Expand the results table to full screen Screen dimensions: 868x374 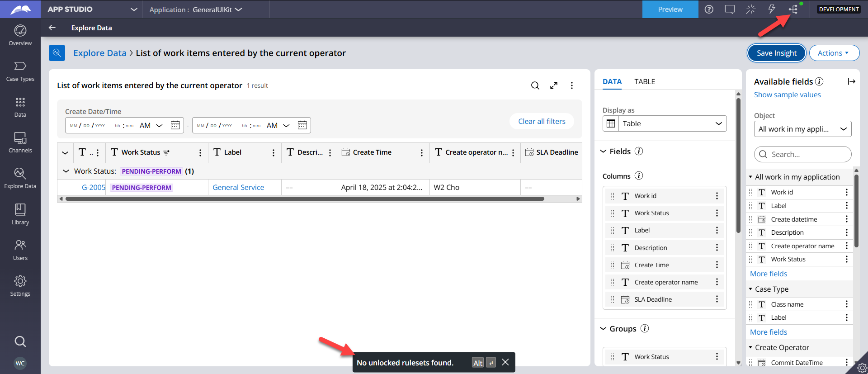click(553, 85)
